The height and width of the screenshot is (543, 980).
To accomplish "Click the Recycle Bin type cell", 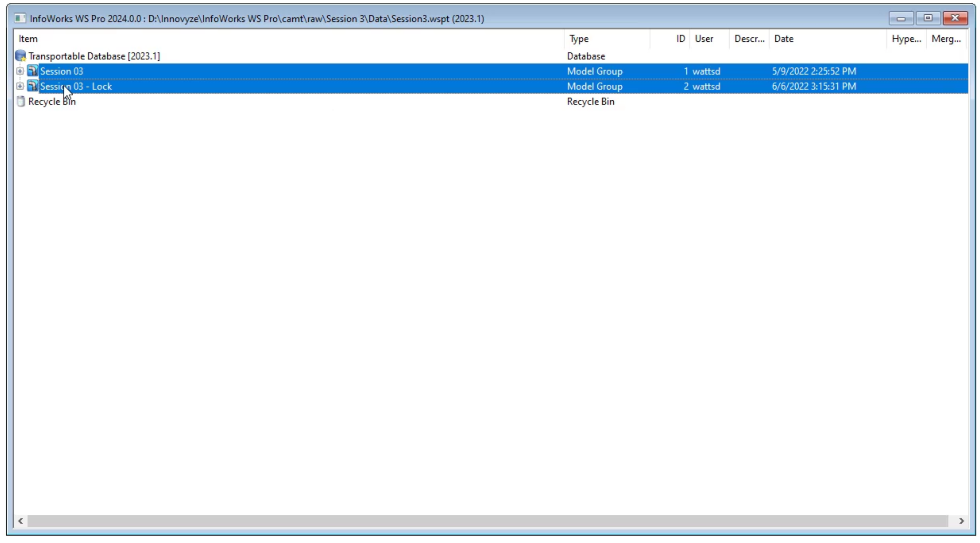I will (x=591, y=101).
